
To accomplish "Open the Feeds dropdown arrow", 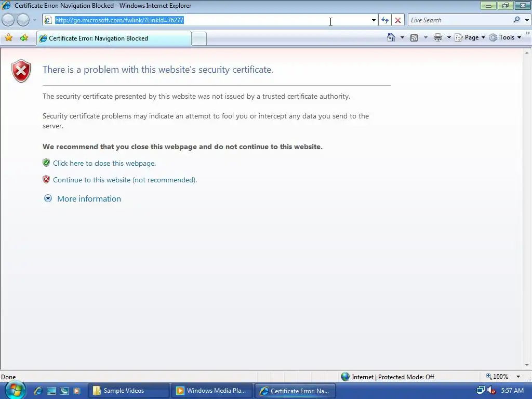I will pyautogui.click(x=425, y=37).
